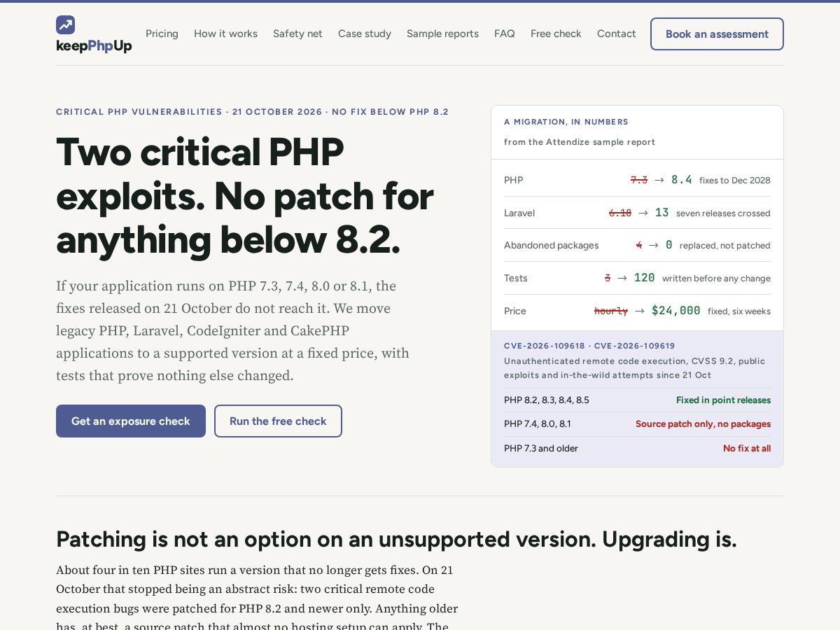Viewport: 840px width, 630px height.
Task: Click the $24,000 price value
Action: click(676, 311)
